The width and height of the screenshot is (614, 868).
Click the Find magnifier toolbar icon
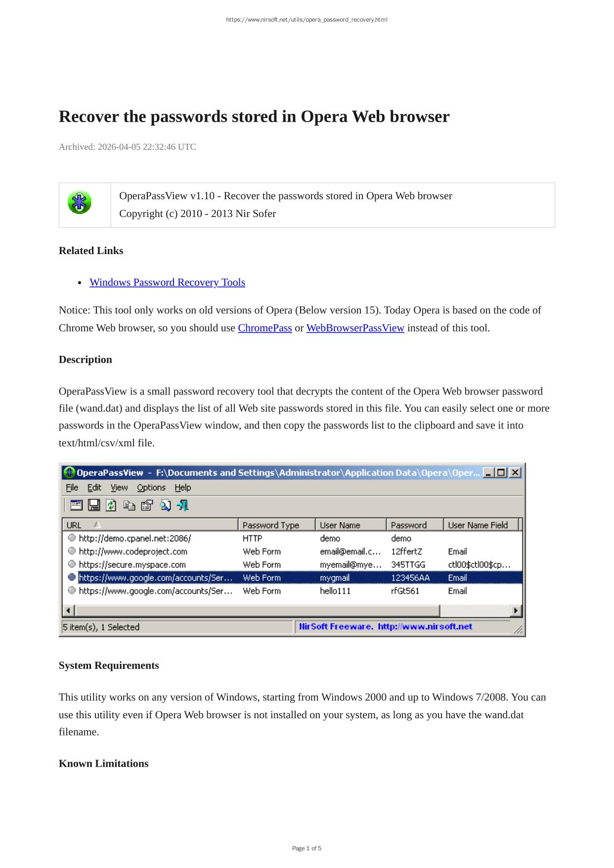[165, 505]
